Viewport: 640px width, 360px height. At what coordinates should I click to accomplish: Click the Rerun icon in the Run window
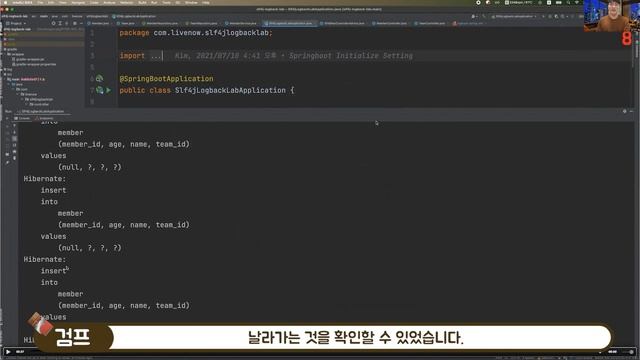click(7, 118)
